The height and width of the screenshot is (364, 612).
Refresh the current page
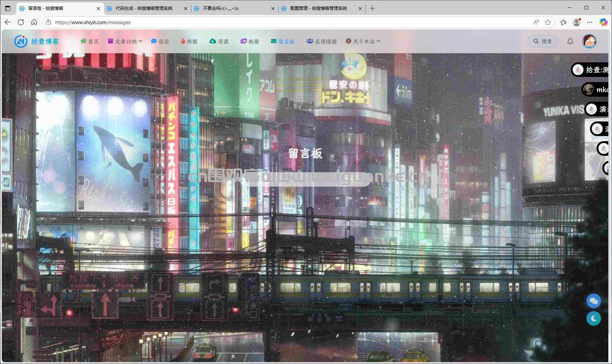21,22
